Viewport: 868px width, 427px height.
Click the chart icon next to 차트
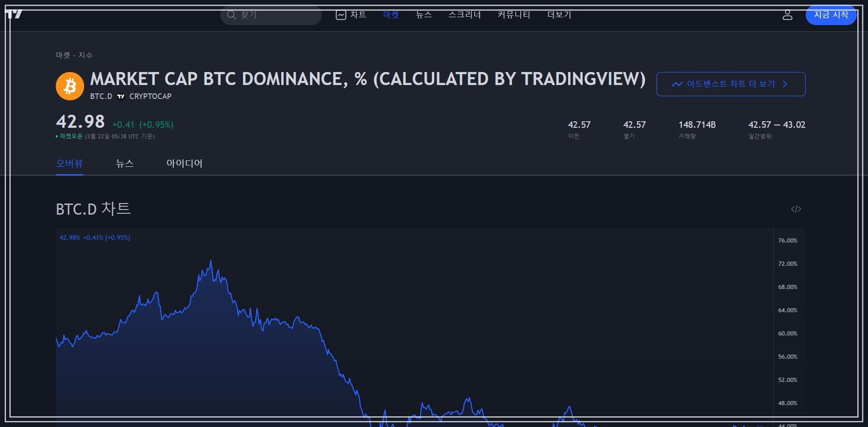pos(341,15)
